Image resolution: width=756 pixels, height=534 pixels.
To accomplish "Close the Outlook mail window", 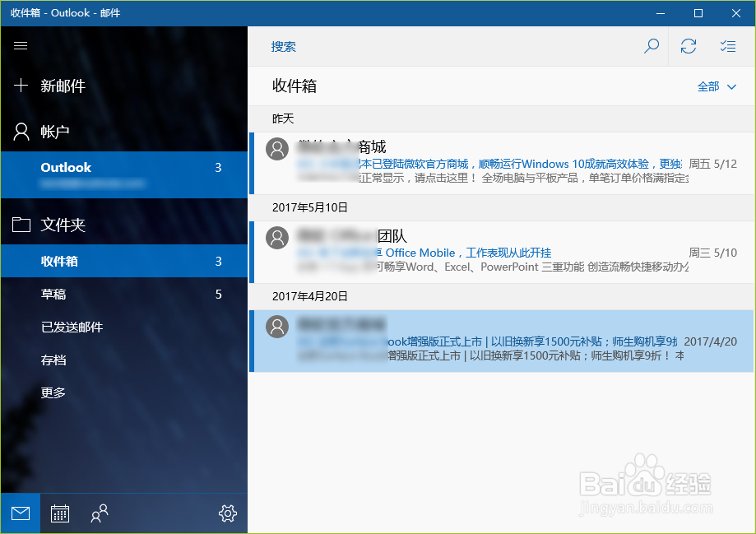I will tap(735, 13).
